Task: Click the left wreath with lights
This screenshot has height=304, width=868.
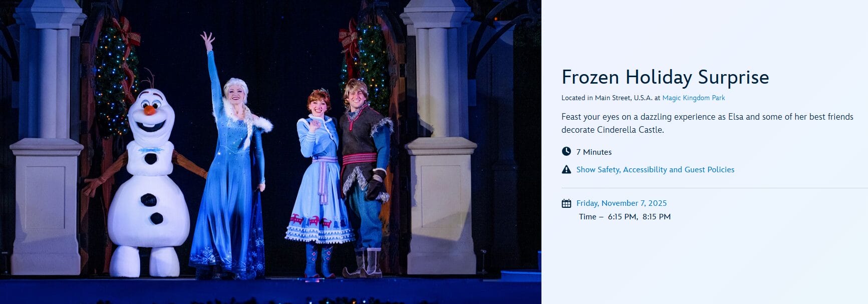Action: coord(117,75)
